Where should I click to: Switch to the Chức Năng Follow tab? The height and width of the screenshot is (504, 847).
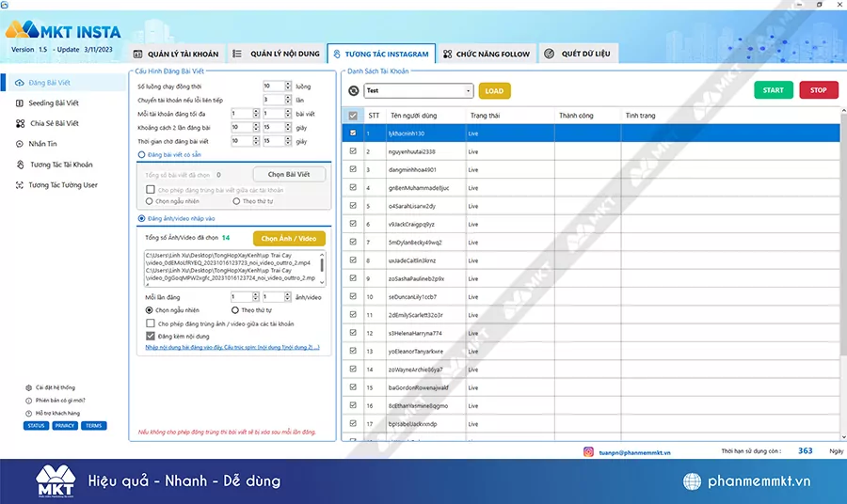(486, 55)
